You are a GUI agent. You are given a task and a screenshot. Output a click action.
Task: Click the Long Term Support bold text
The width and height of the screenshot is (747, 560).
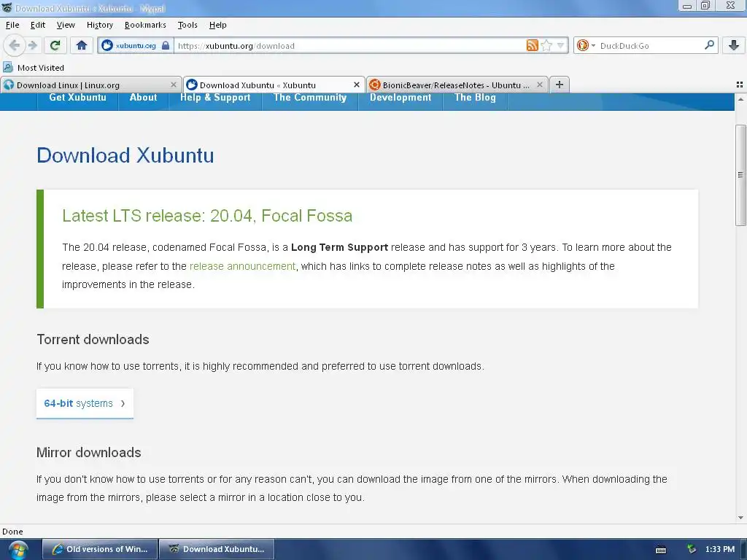[x=339, y=247]
